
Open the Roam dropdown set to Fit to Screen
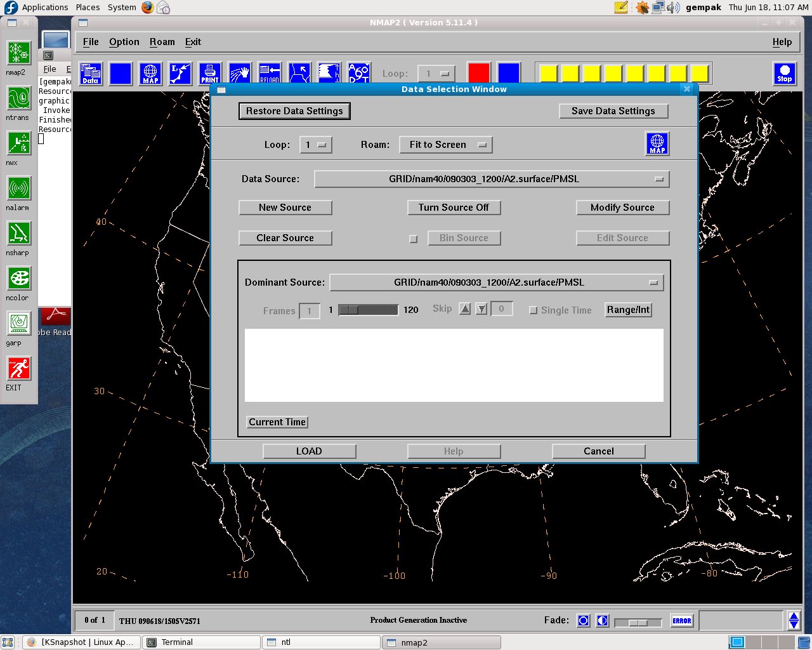point(445,145)
